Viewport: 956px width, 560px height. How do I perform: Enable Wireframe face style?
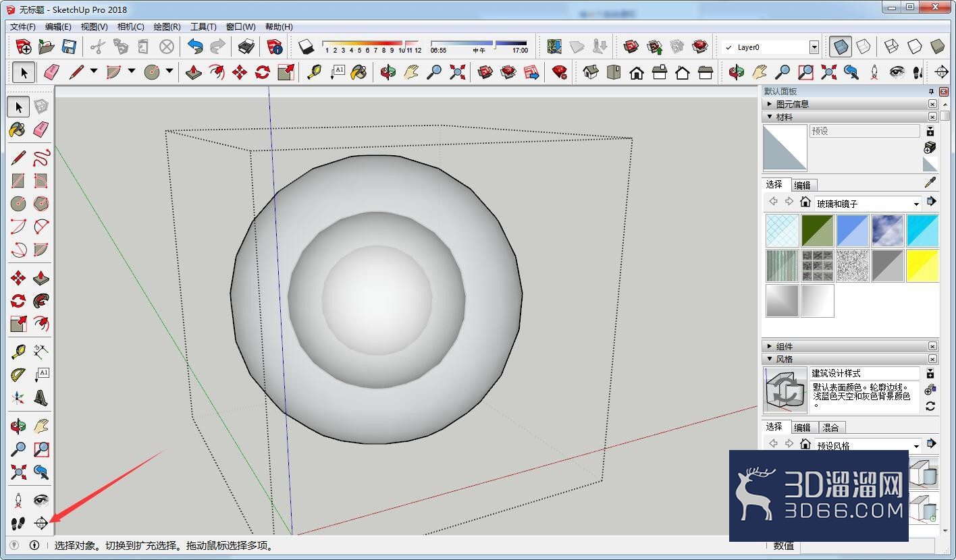click(891, 47)
